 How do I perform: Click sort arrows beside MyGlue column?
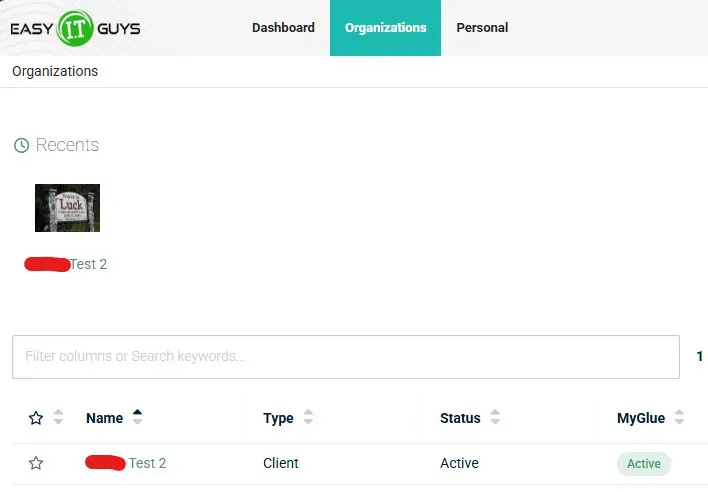[680, 417]
